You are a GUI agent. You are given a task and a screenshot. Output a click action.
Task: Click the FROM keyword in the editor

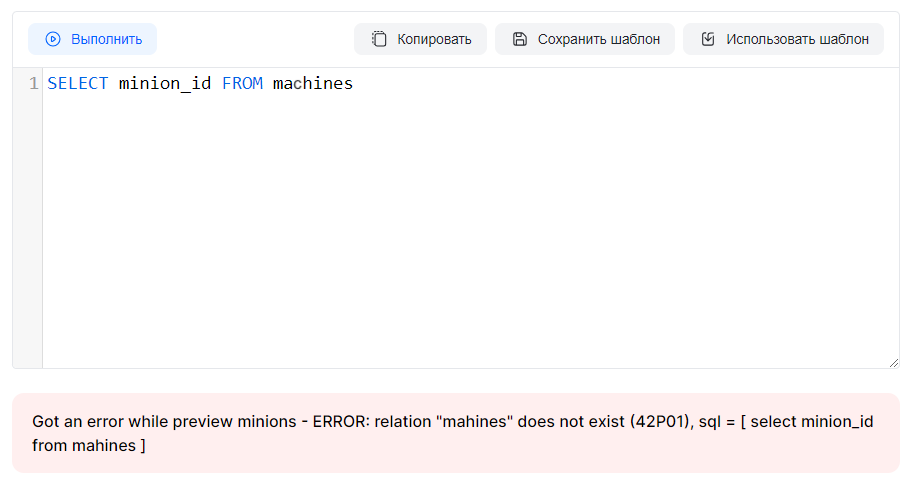(x=242, y=84)
